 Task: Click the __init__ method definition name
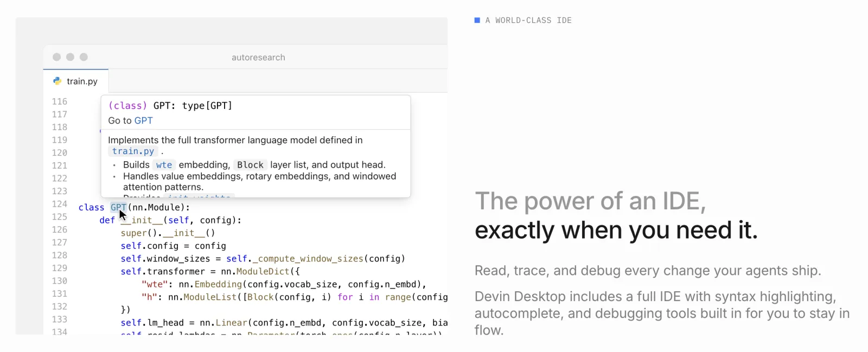(x=142, y=220)
